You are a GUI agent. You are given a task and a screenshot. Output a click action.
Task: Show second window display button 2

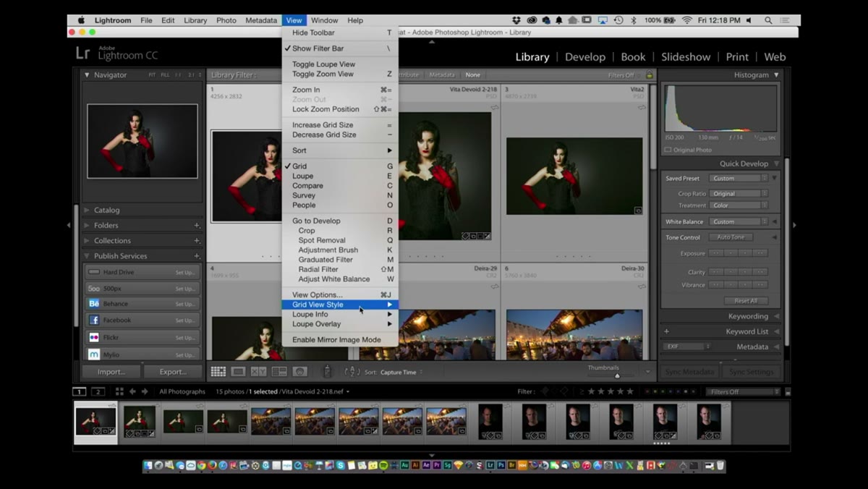coord(98,391)
